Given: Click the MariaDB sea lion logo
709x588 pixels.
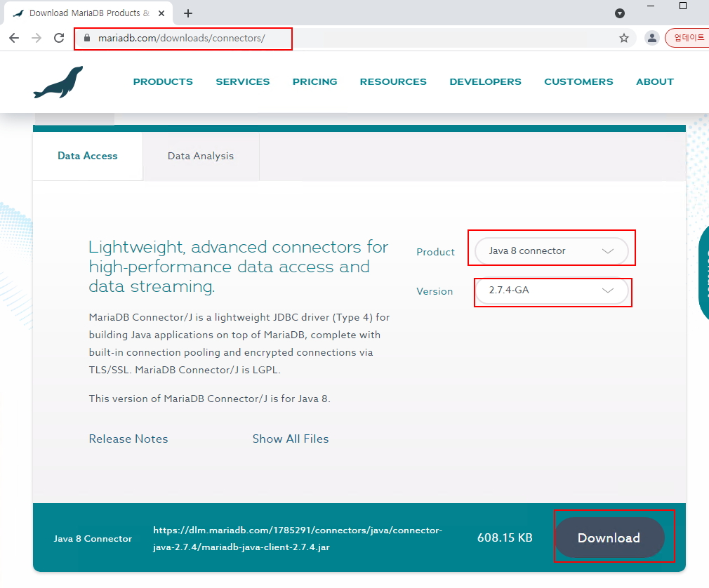Looking at the screenshot, I should click(x=58, y=82).
